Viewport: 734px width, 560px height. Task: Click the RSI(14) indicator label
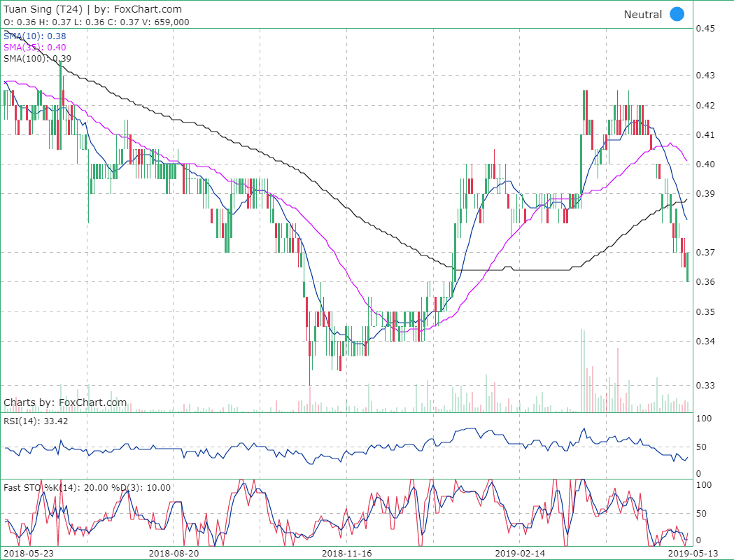click(36, 421)
